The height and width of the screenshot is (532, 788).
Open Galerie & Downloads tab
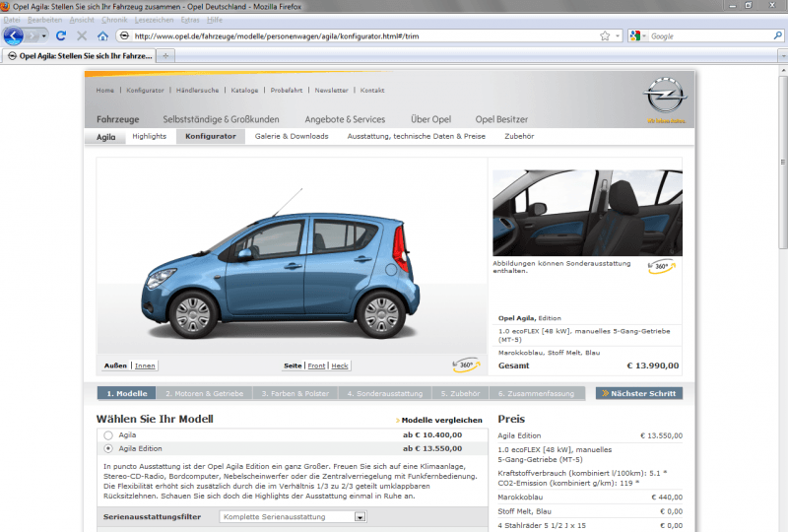pos(292,136)
